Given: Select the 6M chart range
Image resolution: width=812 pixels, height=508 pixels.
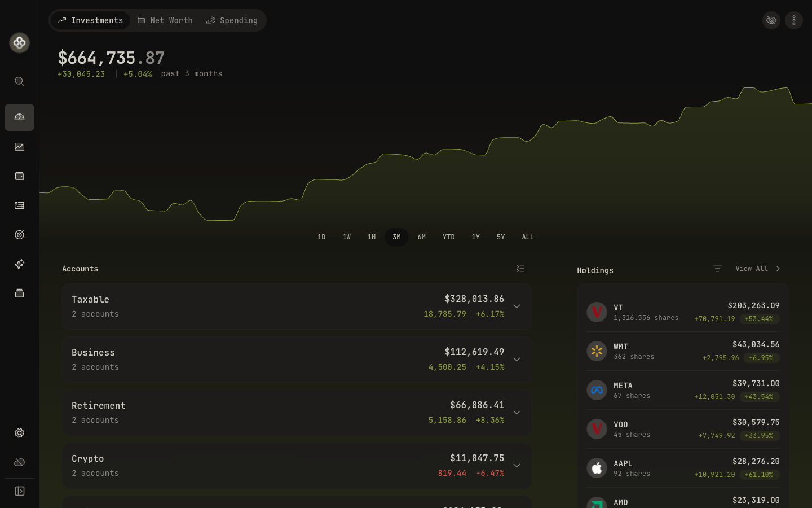Looking at the screenshot, I should point(422,237).
